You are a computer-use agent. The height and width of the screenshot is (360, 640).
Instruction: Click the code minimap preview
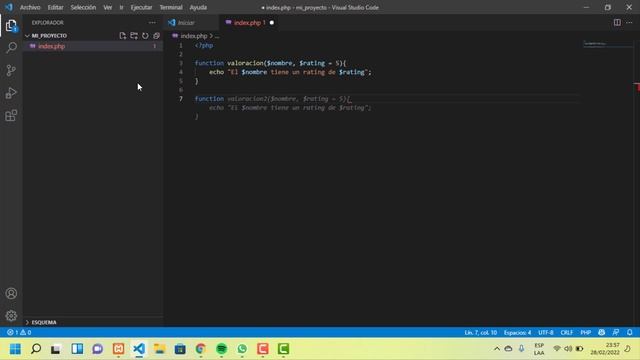pyautogui.click(x=607, y=44)
